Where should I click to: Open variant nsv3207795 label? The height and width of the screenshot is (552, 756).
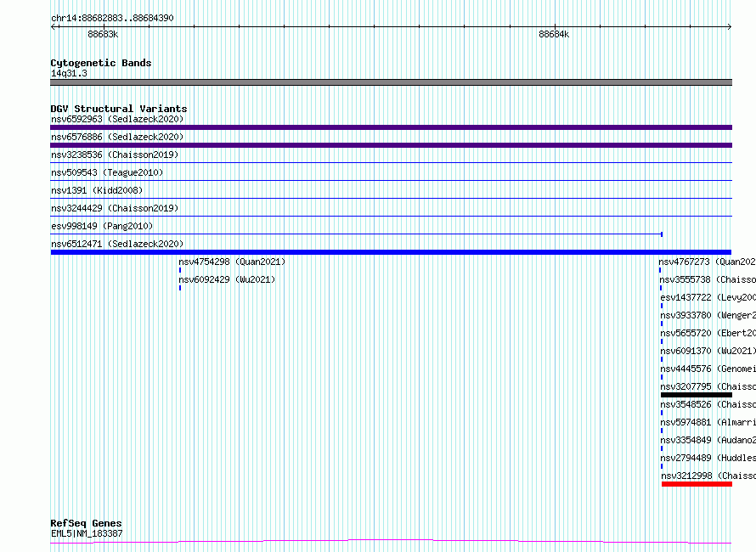708,386
